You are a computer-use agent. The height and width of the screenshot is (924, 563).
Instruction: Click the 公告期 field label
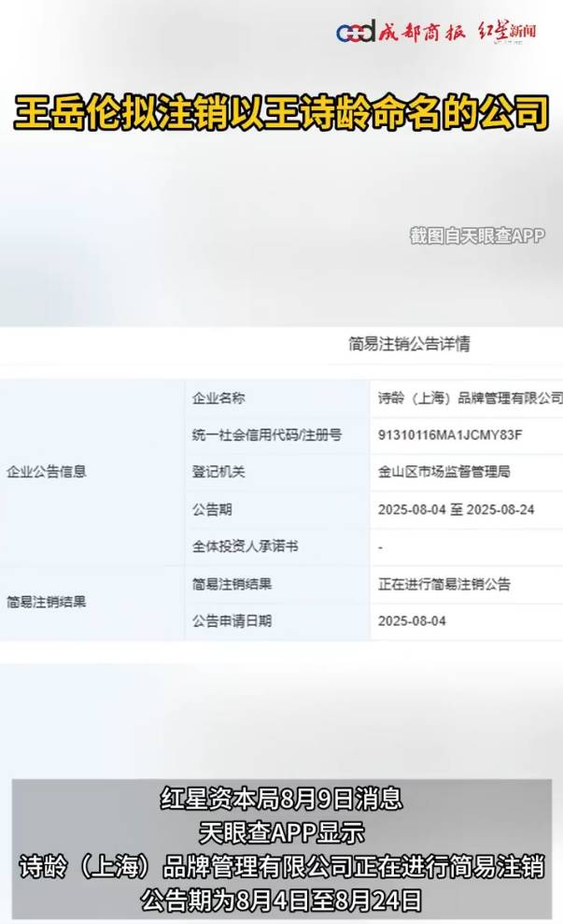(x=212, y=509)
